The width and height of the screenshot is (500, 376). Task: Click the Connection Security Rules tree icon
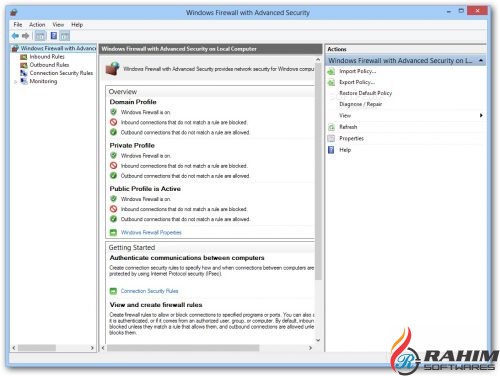tap(24, 73)
